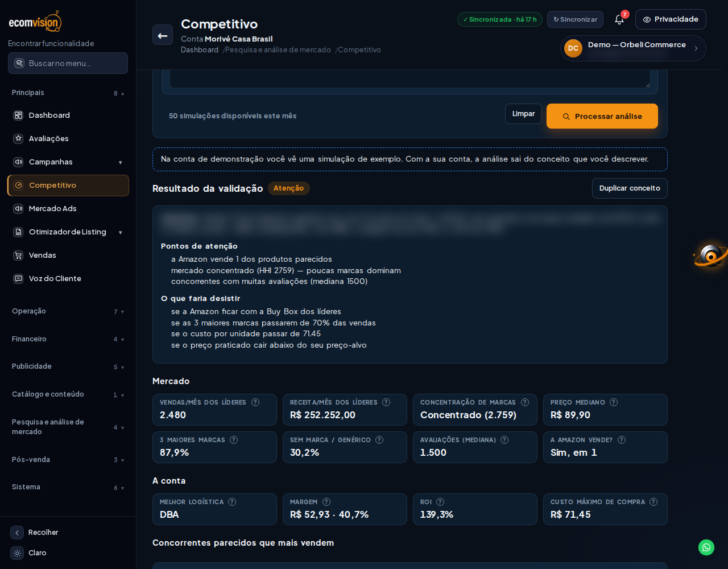Click the Competitivo sidebar icon

pyautogui.click(x=18, y=185)
